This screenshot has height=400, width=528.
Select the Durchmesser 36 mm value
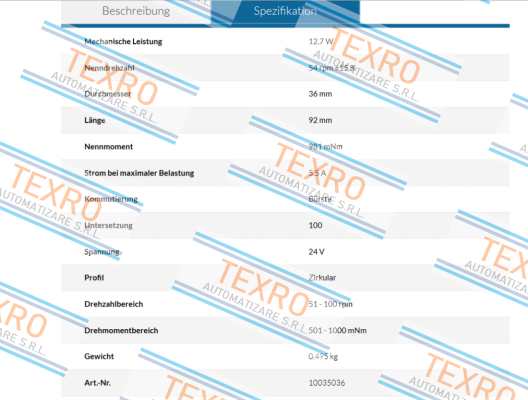[x=320, y=94]
